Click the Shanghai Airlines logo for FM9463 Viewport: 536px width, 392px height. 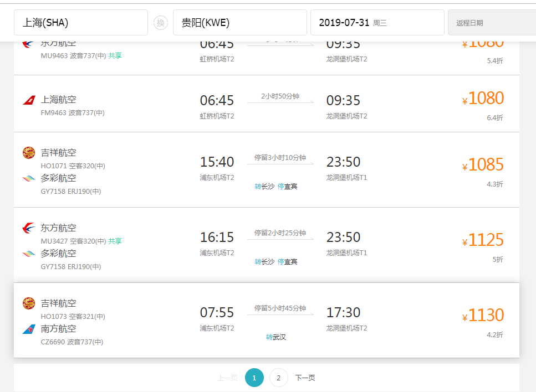click(29, 100)
